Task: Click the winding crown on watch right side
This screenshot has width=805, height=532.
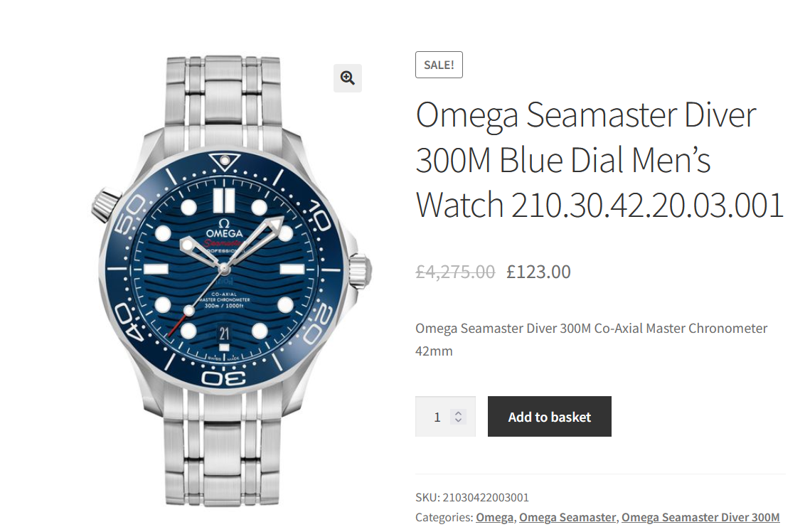Action: [x=360, y=270]
